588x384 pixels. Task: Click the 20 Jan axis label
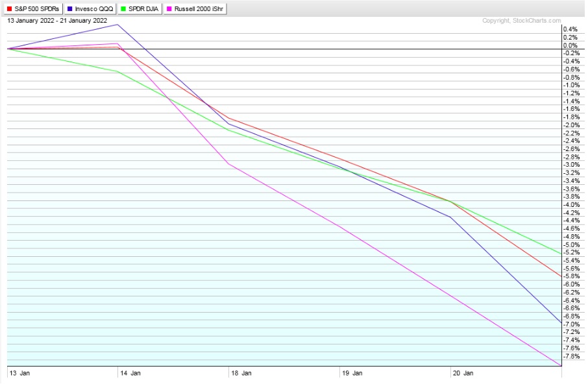pos(463,373)
